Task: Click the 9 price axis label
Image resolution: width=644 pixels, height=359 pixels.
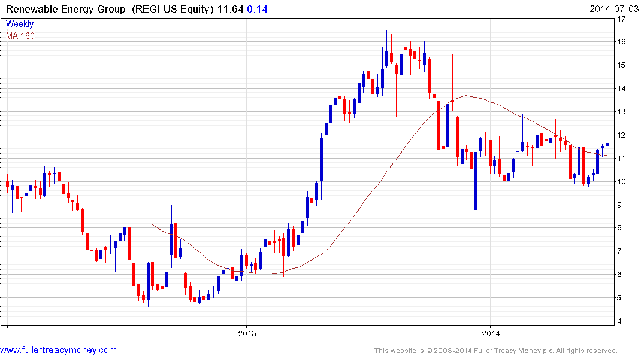Action: pyautogui.click(x=620, y=205)
